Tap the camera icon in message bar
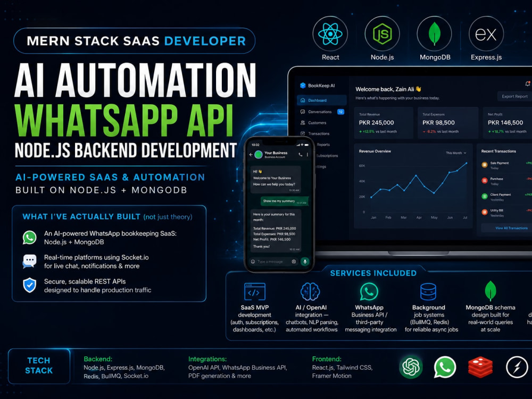 pyautogui.click(x=294, y=261)
